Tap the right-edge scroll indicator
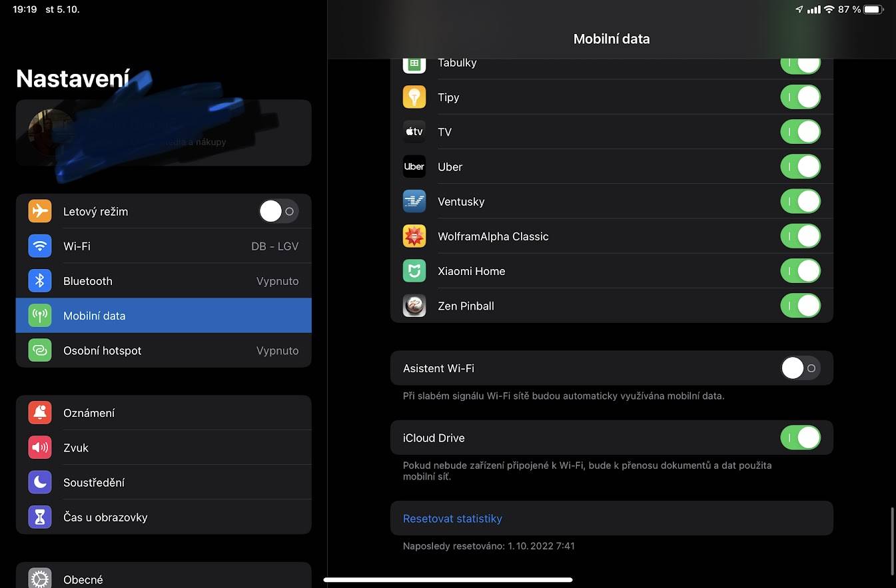The width and height of the screenshot is (896, 588). point(892,541)
